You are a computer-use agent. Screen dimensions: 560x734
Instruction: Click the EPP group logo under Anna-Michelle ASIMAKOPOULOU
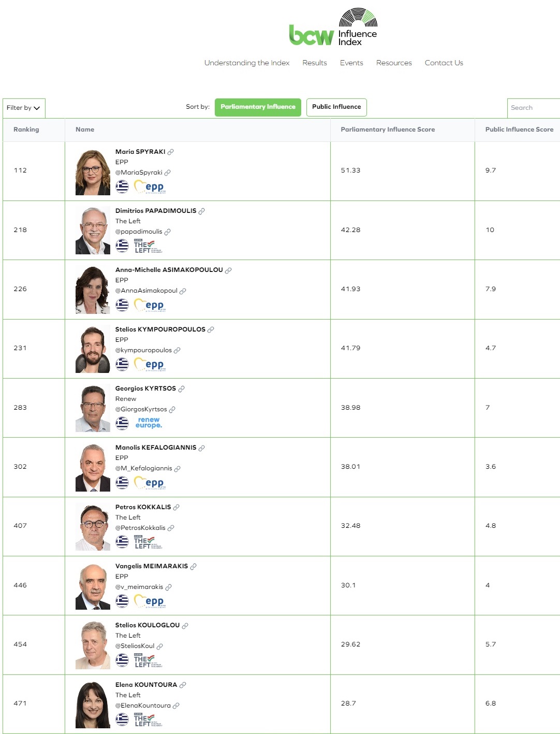150,305
